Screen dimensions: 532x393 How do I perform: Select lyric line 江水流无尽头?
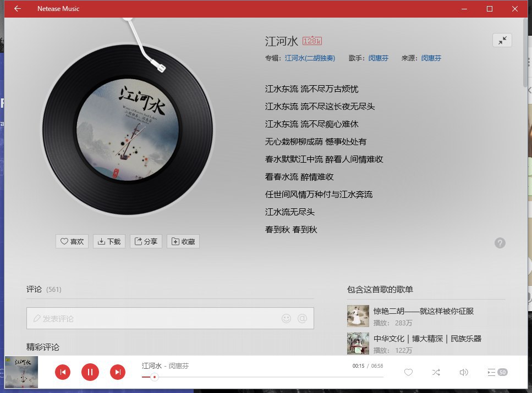click(x=290, y=212)
